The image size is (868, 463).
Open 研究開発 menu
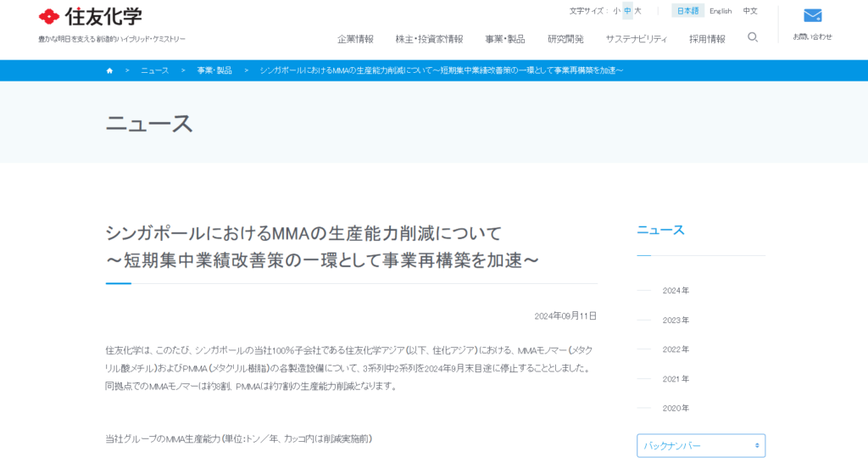click(565, 39)
